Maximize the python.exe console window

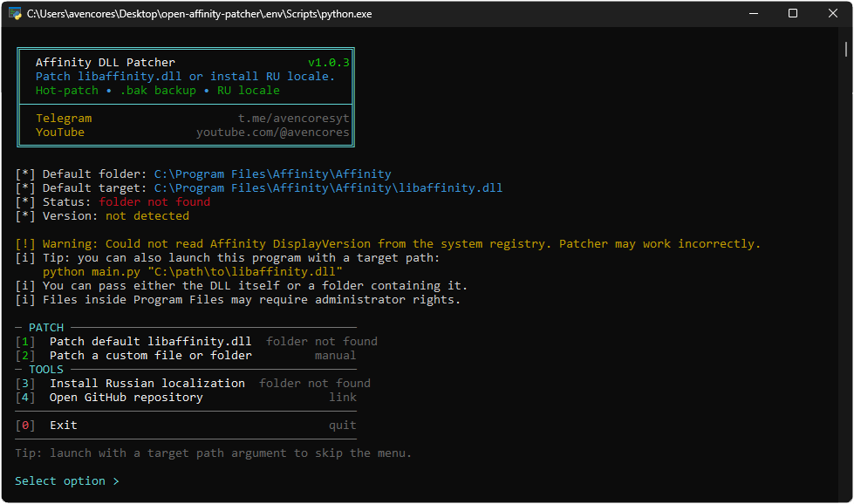tap(793, 14)
